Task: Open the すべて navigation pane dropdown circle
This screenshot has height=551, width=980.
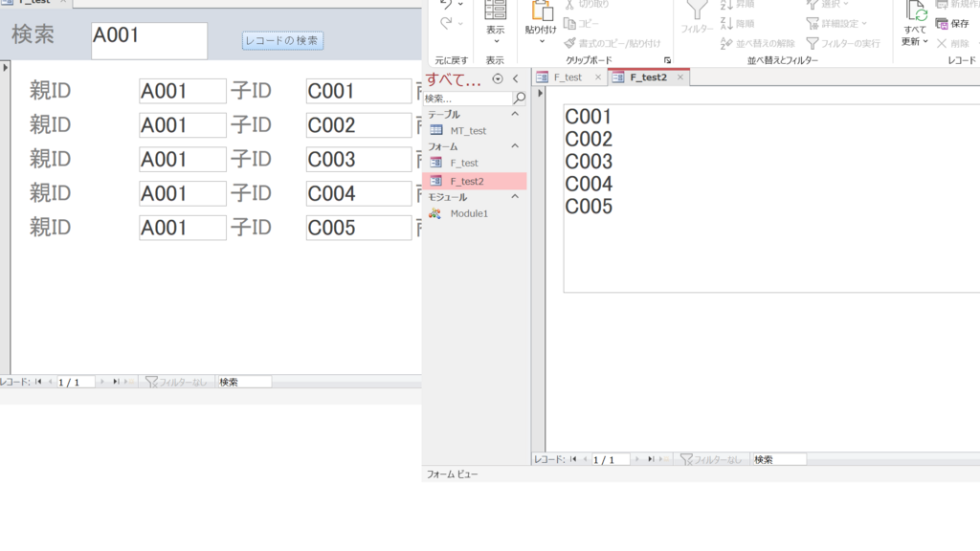Action: [497, 78]
